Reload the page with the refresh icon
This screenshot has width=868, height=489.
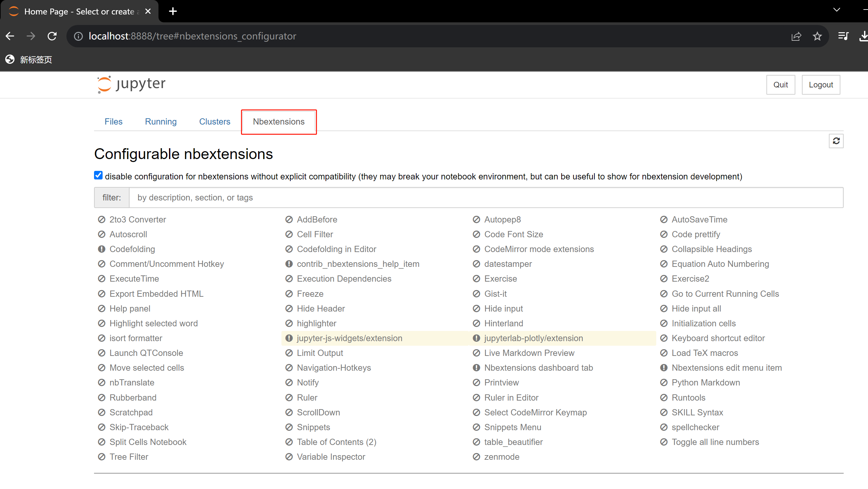(x=52, y=36)
